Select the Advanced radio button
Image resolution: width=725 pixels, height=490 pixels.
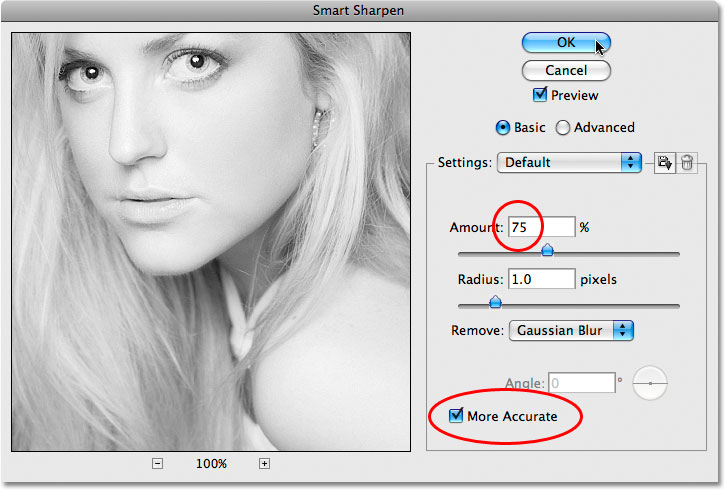point(563,128)
